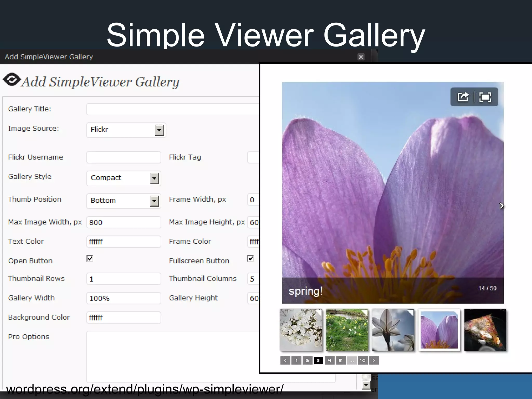Click the ellipsis pagination button
The image size is (532, 399).
(351, 360)
